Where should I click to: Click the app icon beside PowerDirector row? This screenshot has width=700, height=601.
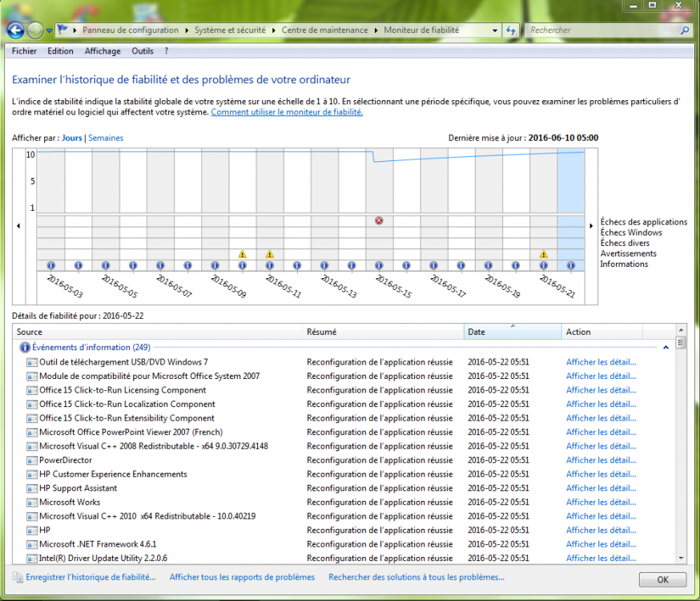(x=32, y=460)
